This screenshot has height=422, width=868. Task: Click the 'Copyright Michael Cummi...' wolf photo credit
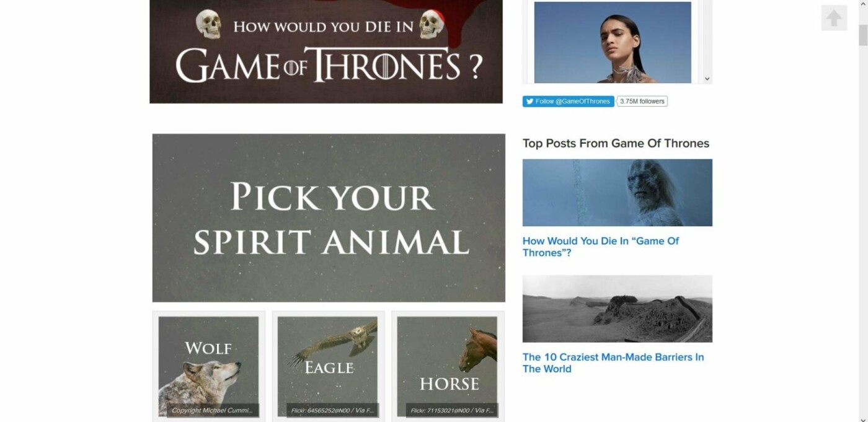pyautogui.click(x=213, y=410)
